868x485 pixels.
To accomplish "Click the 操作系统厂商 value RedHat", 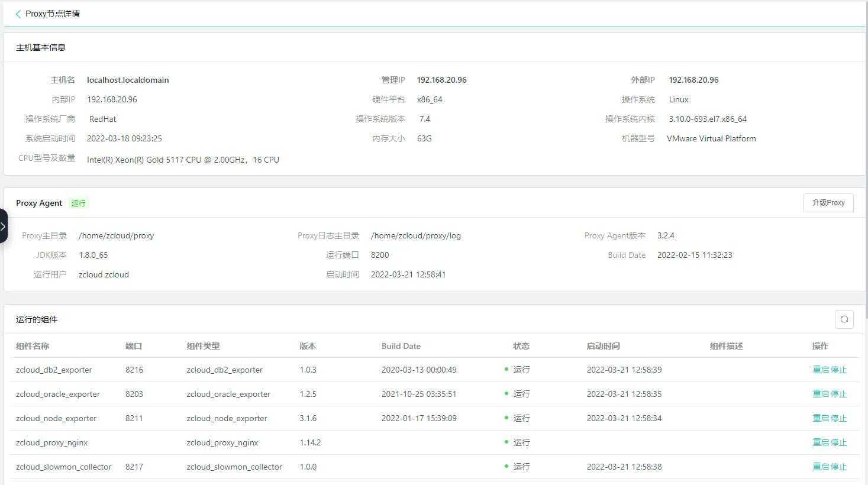I will (x=103, y=119).
